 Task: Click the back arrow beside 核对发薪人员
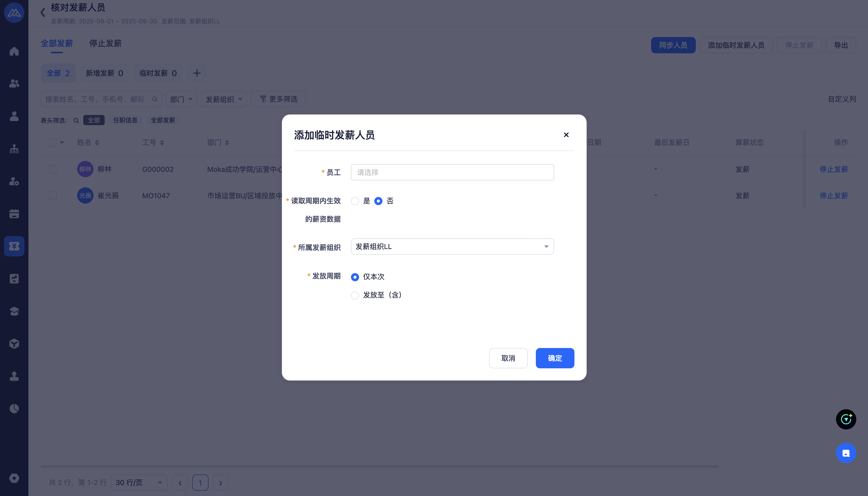43,13
